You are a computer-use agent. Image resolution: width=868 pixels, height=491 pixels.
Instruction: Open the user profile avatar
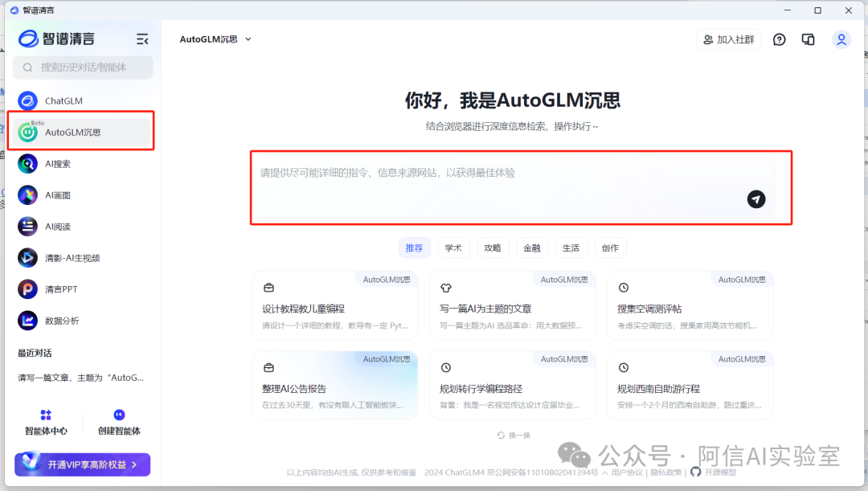841,39
